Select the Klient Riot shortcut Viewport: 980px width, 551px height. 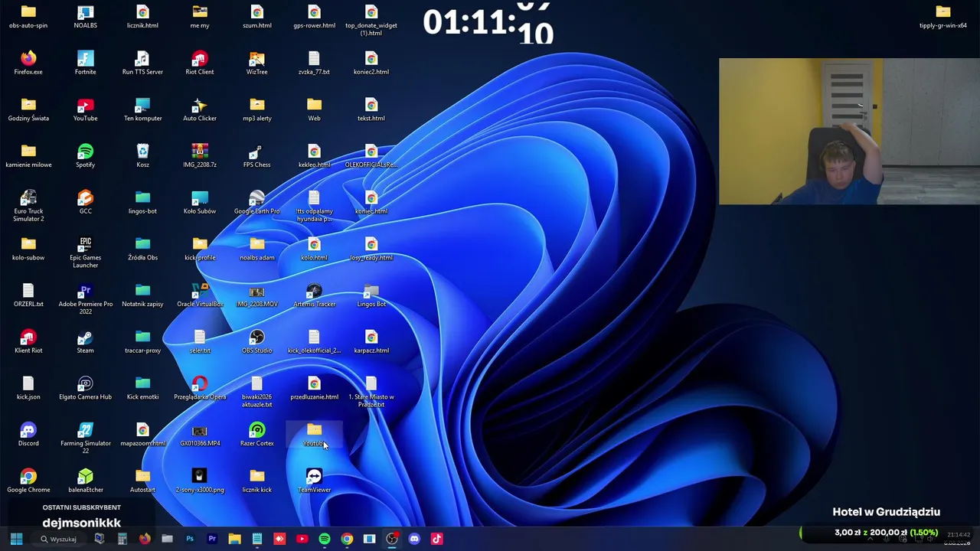click(x=28, y=341)
